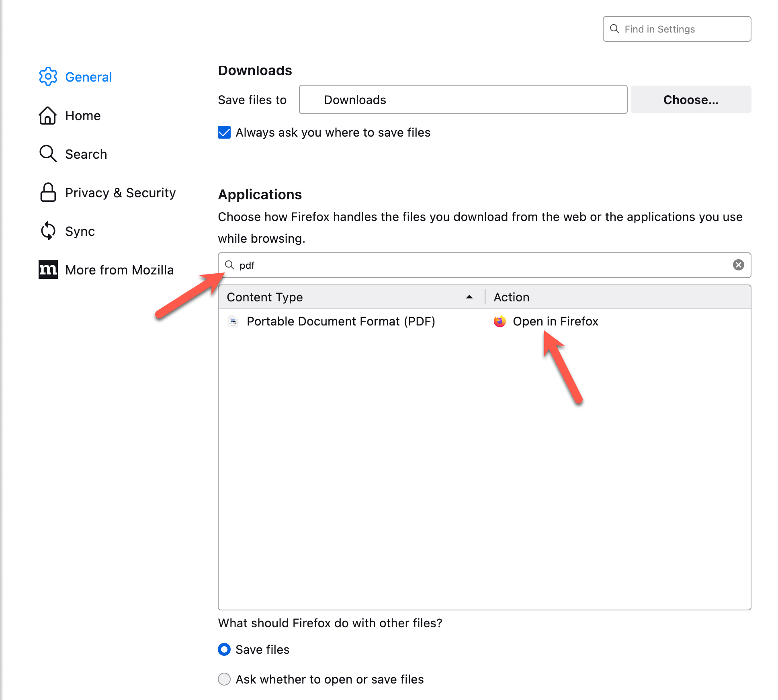
Task: Enable Ask whether to open or save files
Action: 224,679
